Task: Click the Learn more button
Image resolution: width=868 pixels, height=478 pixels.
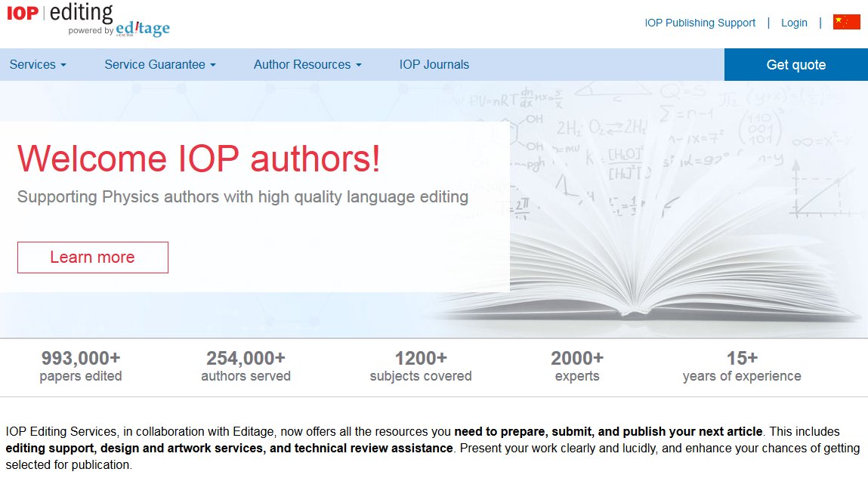Action: (92, 258)
